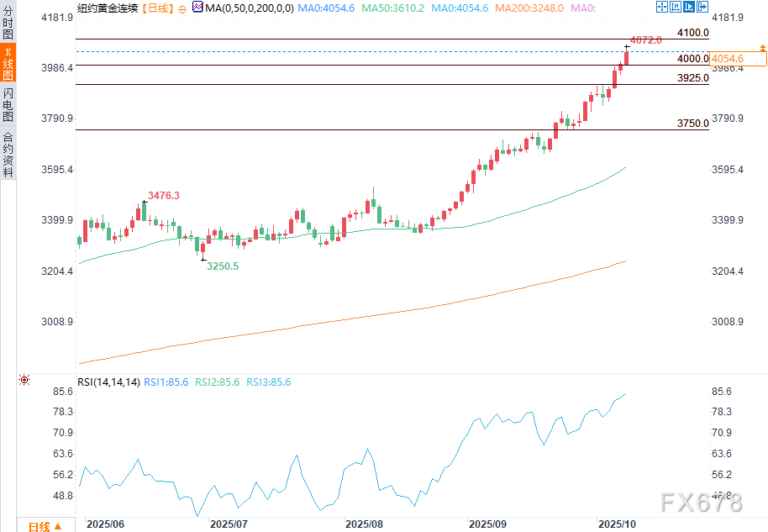Click the 纽约黄金连续 contract title

click(107, 8)
